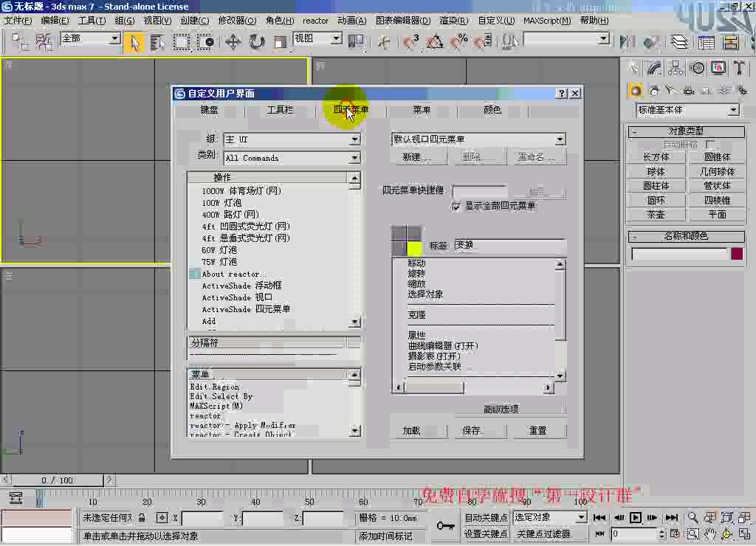
Task: Switch to the Hierarchy panel tab
Action: pyautogui.click(x=676, y=68)
